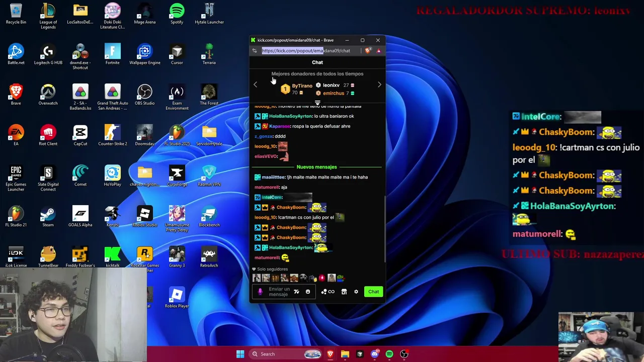The image size is (644, 362).
Task: Open Brave Shields icon in address bar
Action: click(x=368, y=50)
